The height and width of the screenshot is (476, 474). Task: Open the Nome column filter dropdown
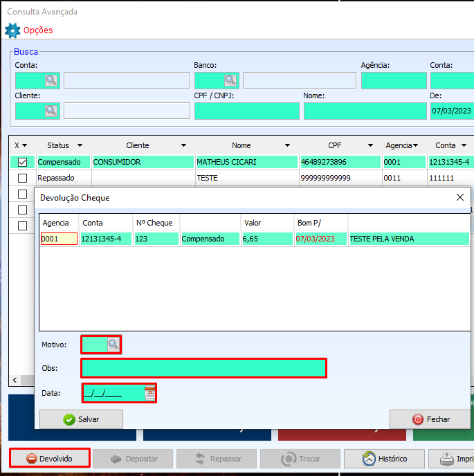(287, 145)
